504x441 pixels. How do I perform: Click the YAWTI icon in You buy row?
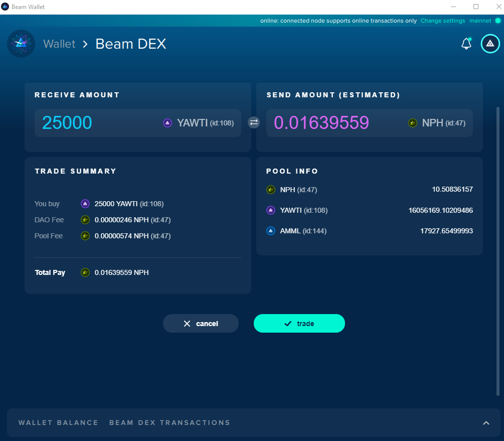85,204
